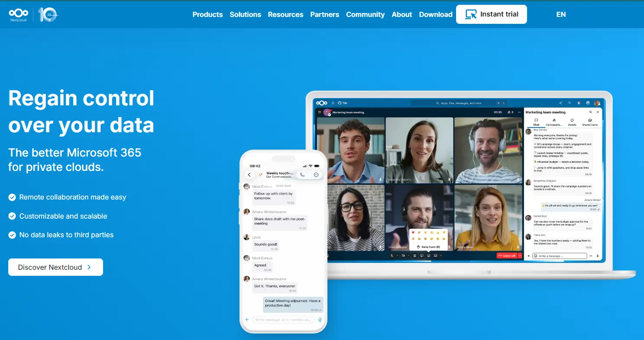Click the microphone icon in phone message bar
Viewport: 644px width, 340px height.
click(x=320, y=320)
